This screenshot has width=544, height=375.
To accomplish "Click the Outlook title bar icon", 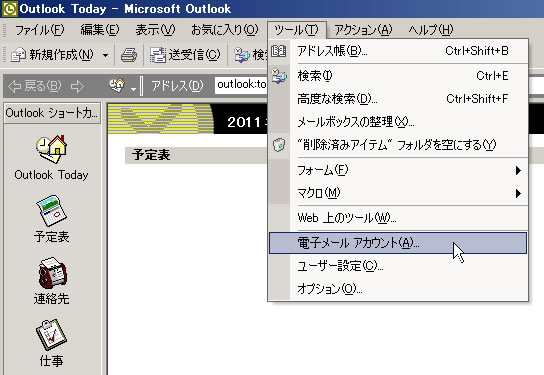I will (x=9, y=9).
